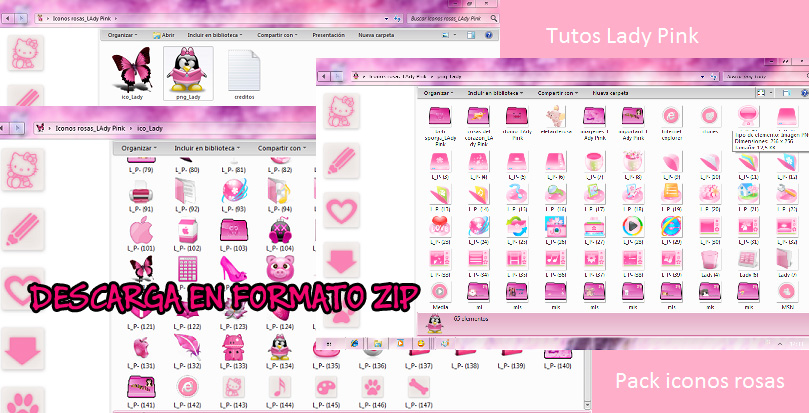
Task: Go back in the png_Lady window
Action: pos(324,76)
